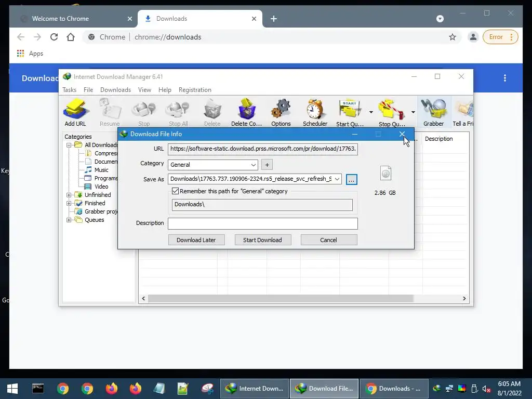Click the Chrome Error button

point(500,37)
